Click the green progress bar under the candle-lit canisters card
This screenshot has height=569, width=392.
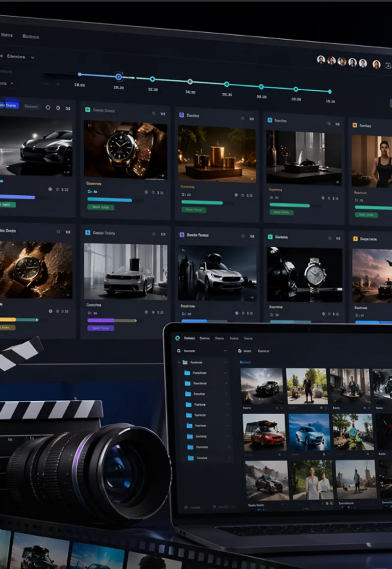click(202, 203)
